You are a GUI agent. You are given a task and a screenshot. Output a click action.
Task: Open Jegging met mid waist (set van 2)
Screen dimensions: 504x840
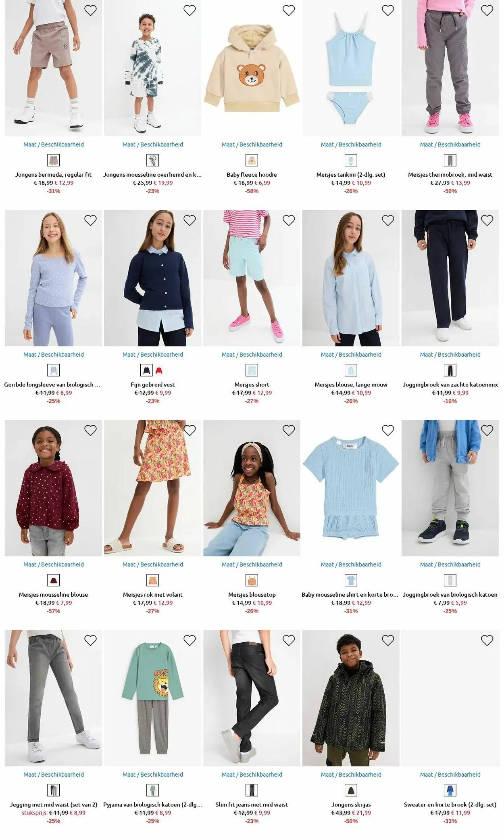(x=54, y=804)
